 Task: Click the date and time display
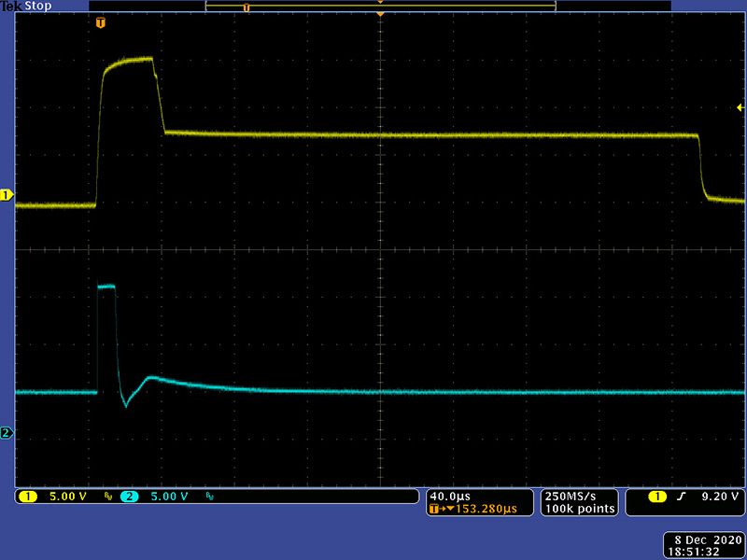pyautogui.click(x=701, y=546)
